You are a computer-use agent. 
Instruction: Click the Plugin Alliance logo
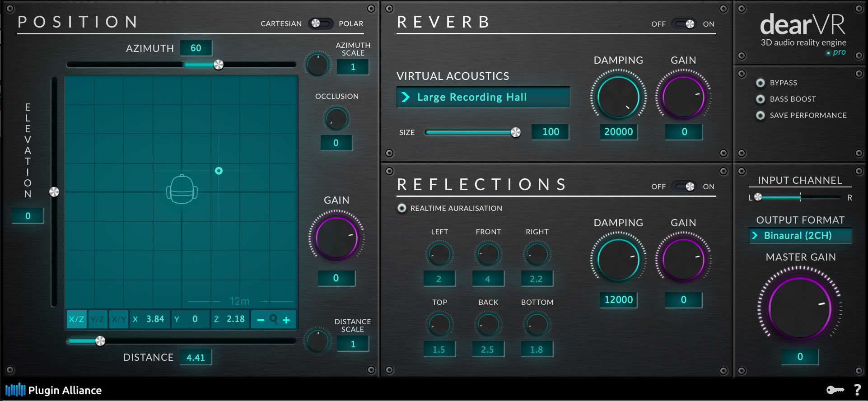[54, 390]
